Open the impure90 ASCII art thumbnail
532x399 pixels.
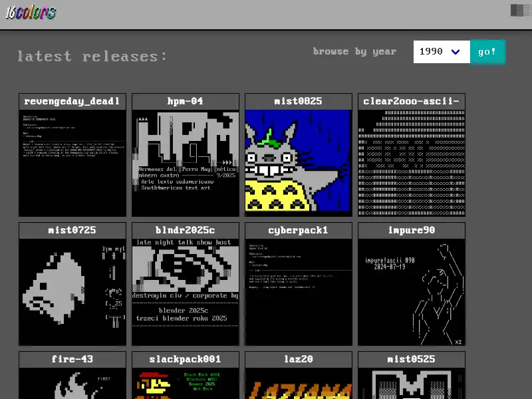point(411,291)
